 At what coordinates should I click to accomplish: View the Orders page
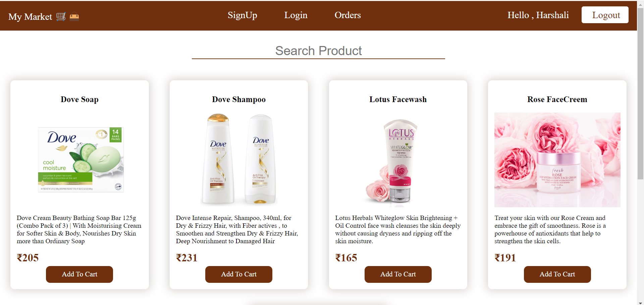click(x=347, y=15)
